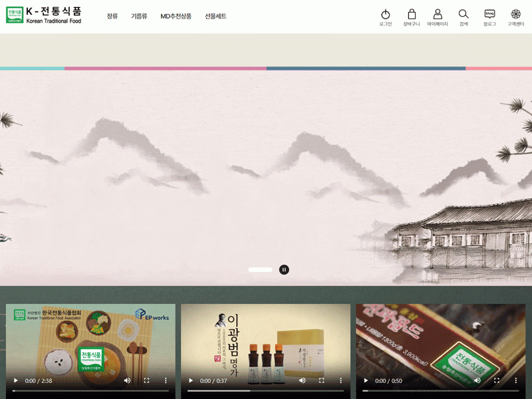Open 마이페이지 user profile icon

[x=438, y=15]
